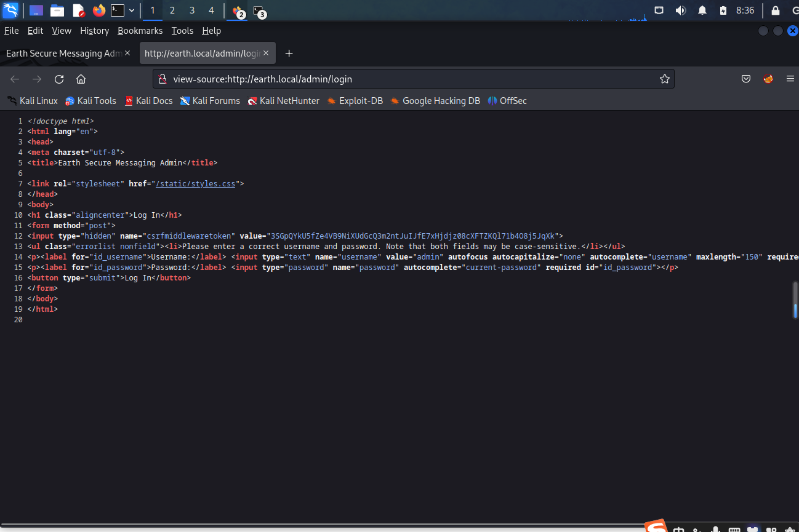Open the Help menu
The image size is (799, 532).
211,31
